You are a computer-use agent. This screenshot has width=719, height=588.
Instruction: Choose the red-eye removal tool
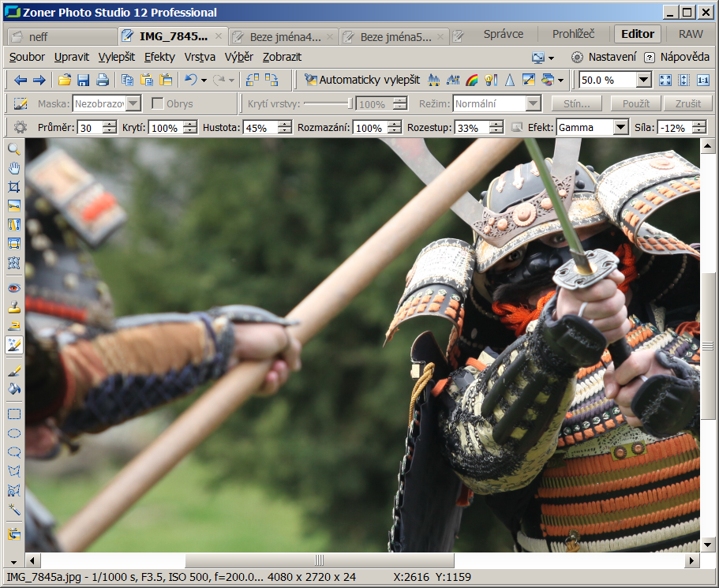coord(13,288)
